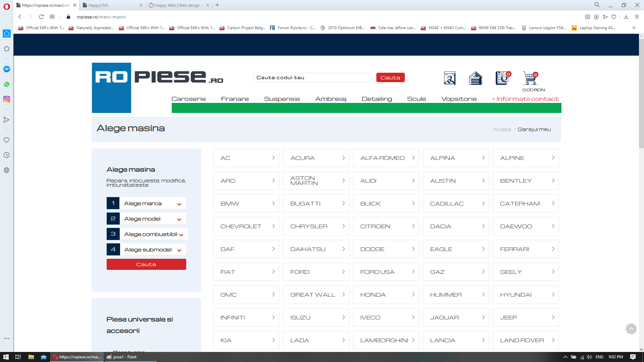Open the Alege model dropdown

(x=146, y=219)
